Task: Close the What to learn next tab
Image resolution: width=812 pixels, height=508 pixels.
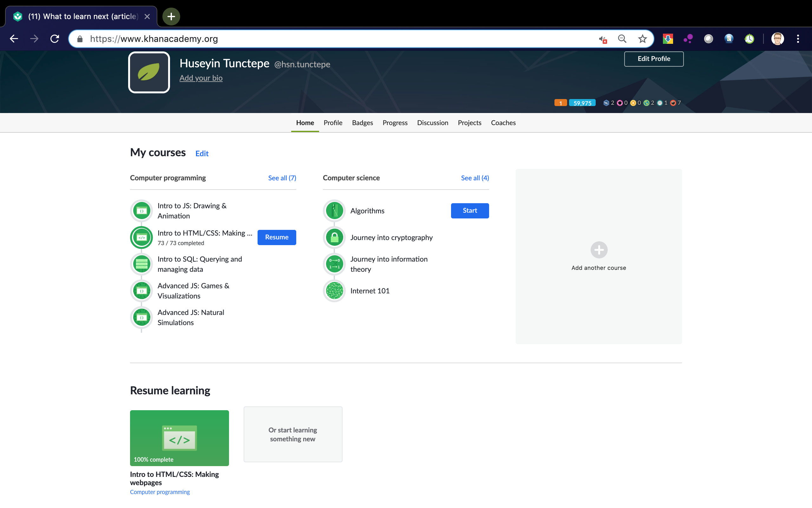Action: click(x=147, y=17)
